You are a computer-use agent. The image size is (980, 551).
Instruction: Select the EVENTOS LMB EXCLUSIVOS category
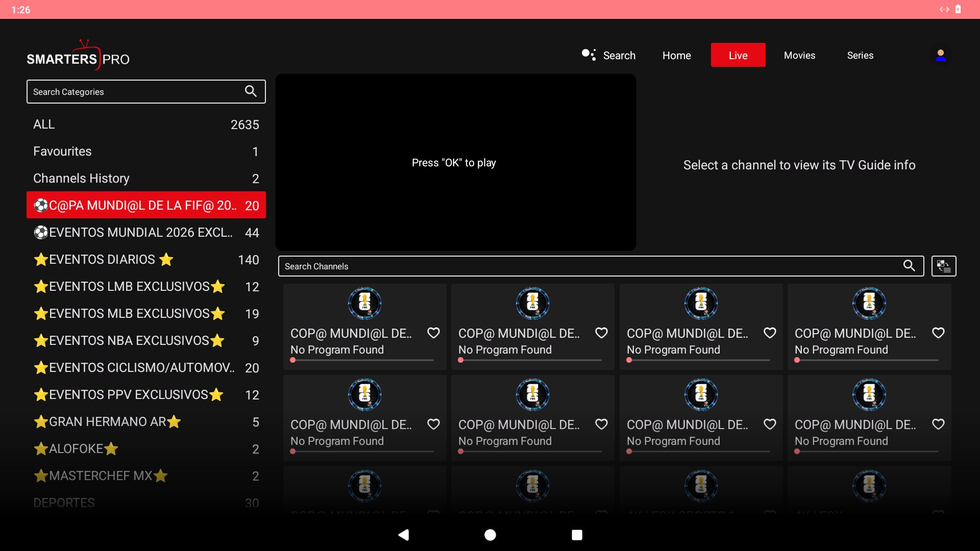pos(146,287)
